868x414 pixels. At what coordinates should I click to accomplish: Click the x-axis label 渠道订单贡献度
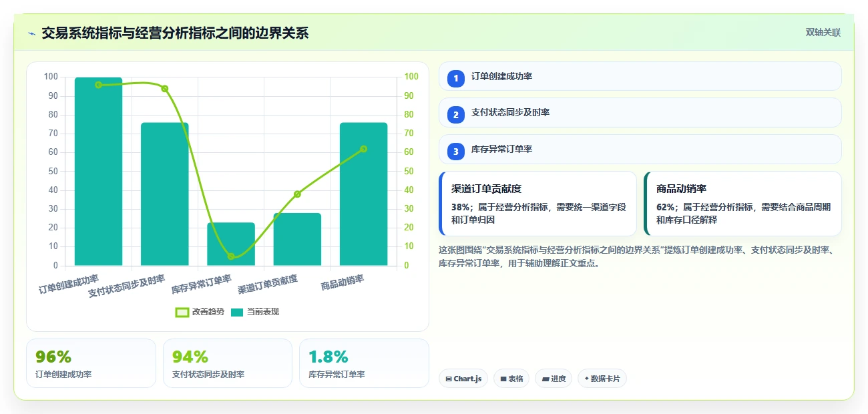pos(268,284)
